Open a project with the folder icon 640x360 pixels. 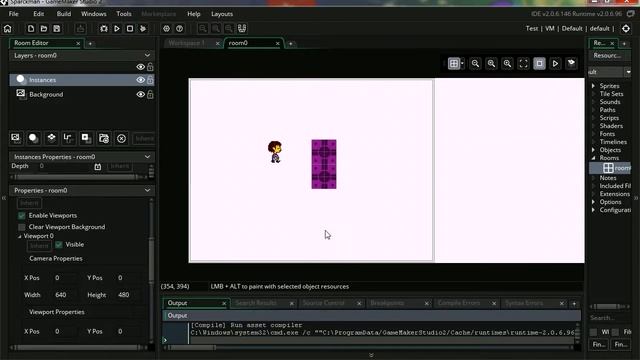click(44, 29)
